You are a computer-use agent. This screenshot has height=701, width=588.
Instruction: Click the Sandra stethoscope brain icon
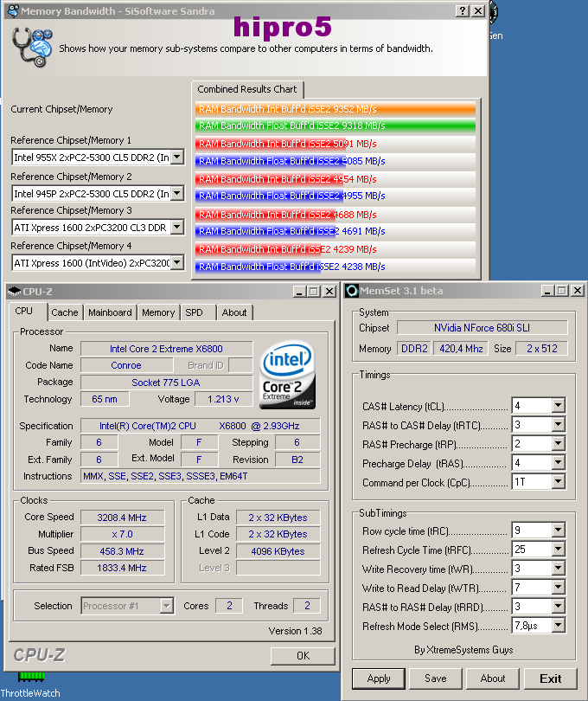[x=32, y=48]
